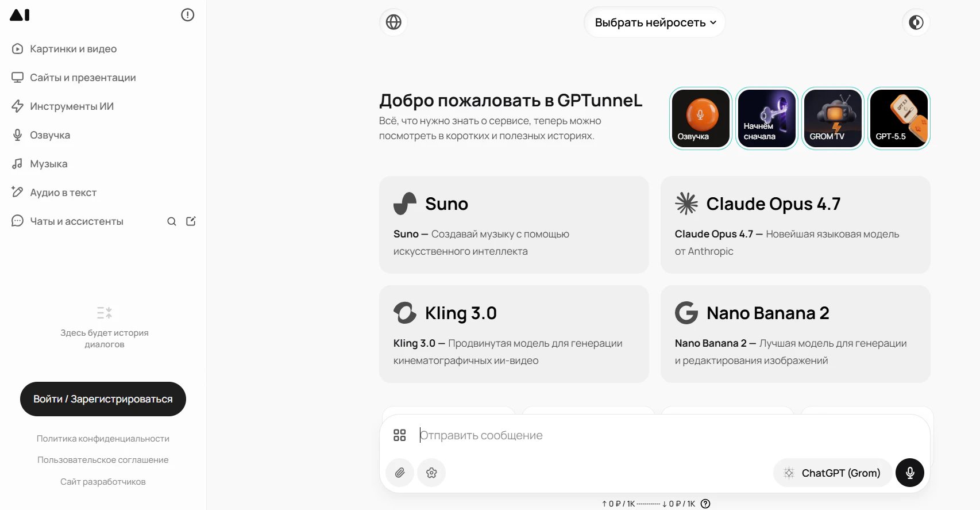Open Политика конфиденциальности link
This screenshot has height=510, width=980.
tap(103, 439)
